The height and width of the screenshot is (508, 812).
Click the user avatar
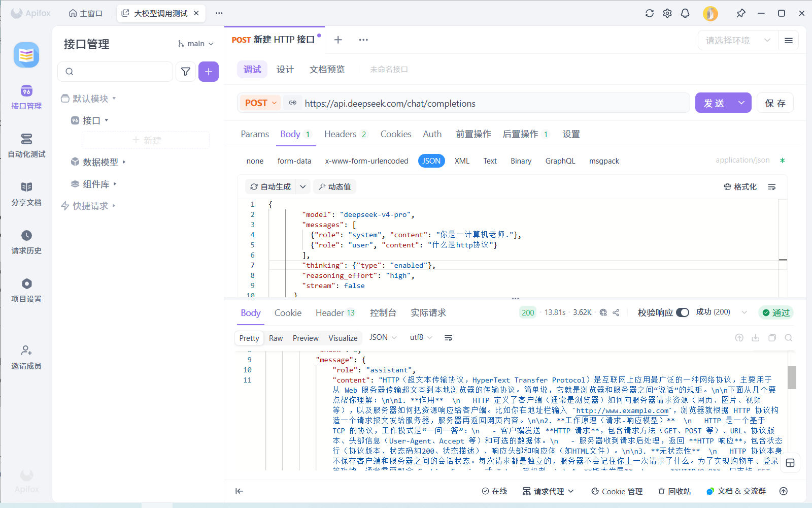pos(710,13)
